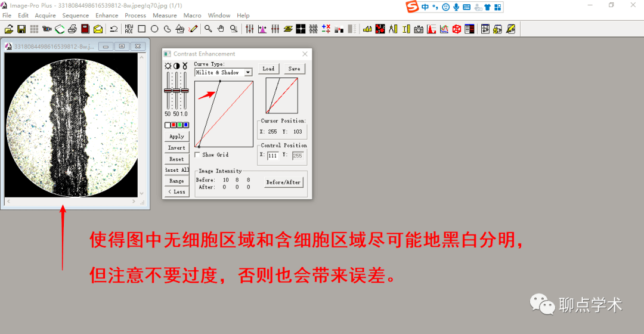Select the irregular freeform AOI tool
The width and height of the screenshot is (644, 334).
(167, 29)
